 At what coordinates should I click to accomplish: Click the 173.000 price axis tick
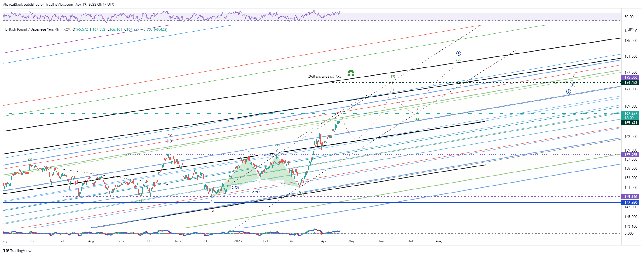pyautogui.click(x=631, y=89)
